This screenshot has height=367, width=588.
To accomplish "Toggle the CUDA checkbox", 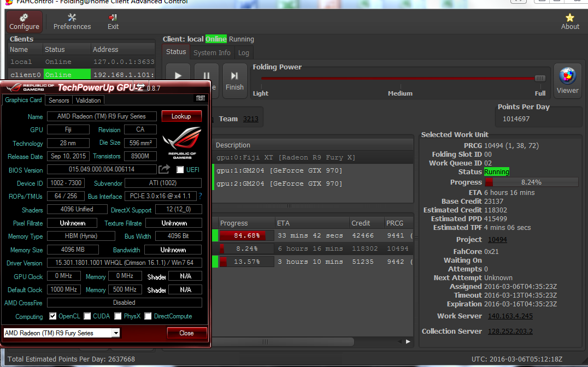I will point(87,316).
